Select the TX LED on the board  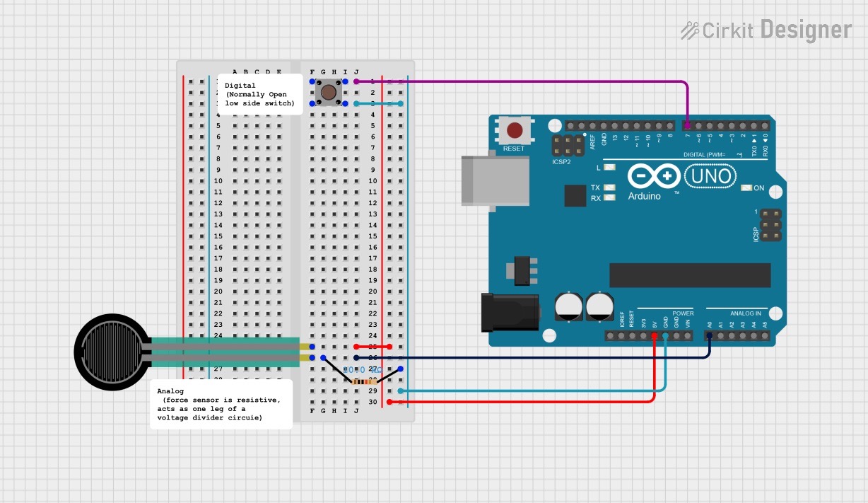[x=611, y=188]
